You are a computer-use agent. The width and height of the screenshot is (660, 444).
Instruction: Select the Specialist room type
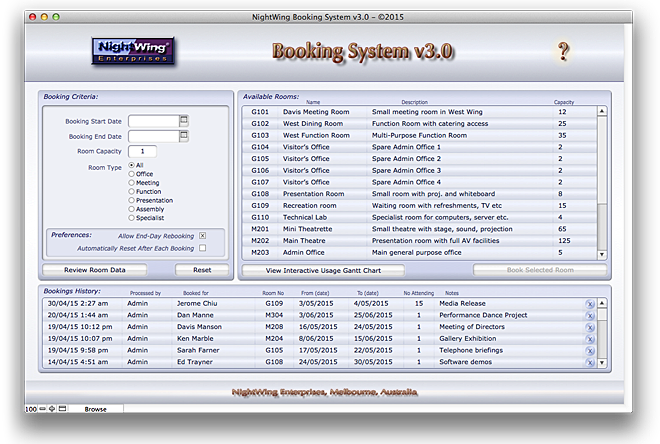pos(131,218)
